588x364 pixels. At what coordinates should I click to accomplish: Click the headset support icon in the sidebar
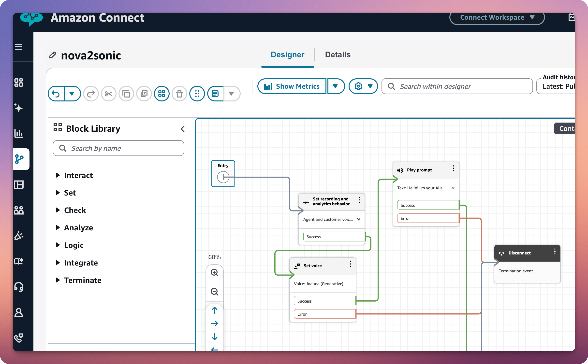pos(19,287)
